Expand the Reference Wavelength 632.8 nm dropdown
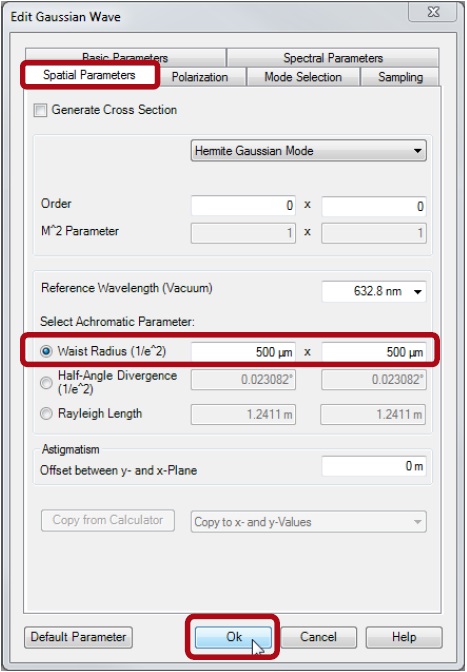The height and width of the screenshot is (672, 467). point(374,291)
